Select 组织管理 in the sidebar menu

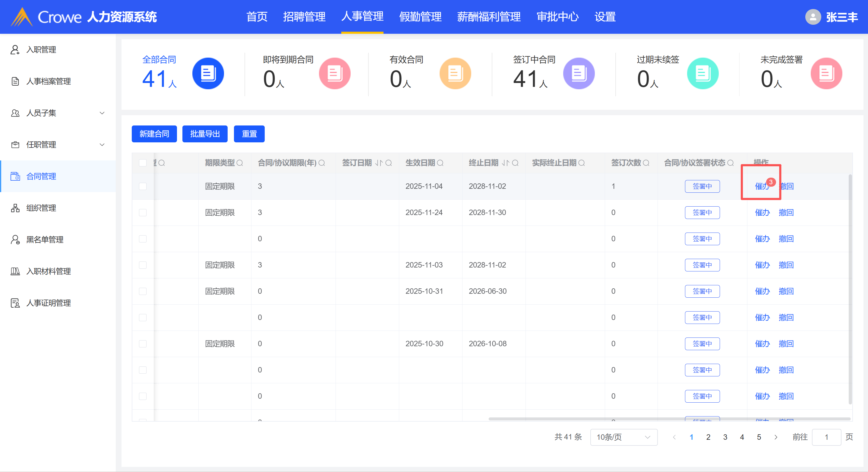pyautogui.click(x=41, y=208)
